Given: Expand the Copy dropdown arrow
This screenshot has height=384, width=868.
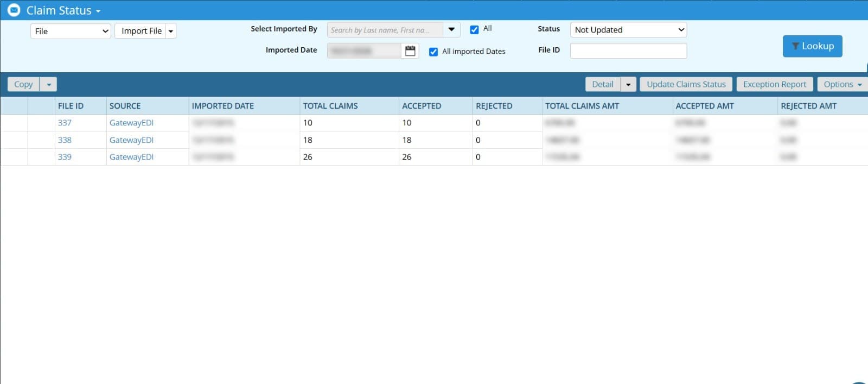Looking at the screenshot, I should pyautogui.click(x=48, y=84).
